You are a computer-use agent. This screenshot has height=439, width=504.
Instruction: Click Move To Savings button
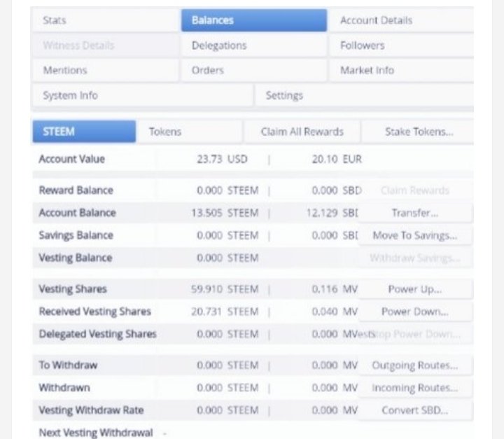(415, 235)
